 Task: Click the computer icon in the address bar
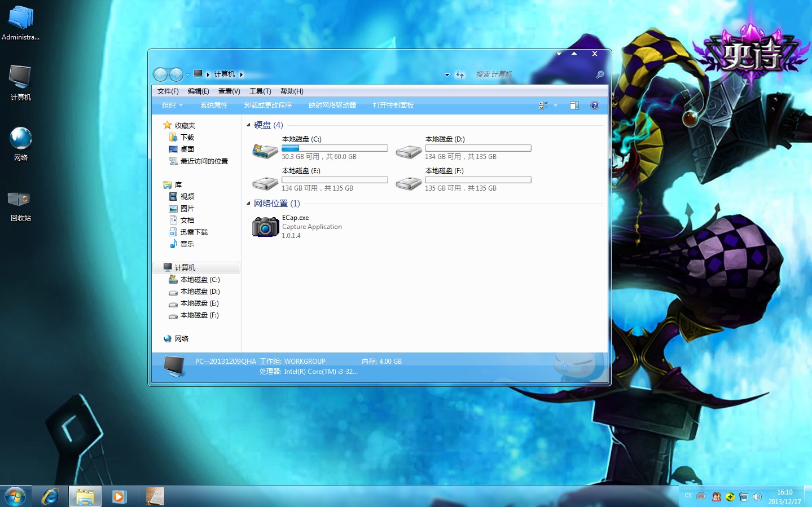[x=198, y=74]
